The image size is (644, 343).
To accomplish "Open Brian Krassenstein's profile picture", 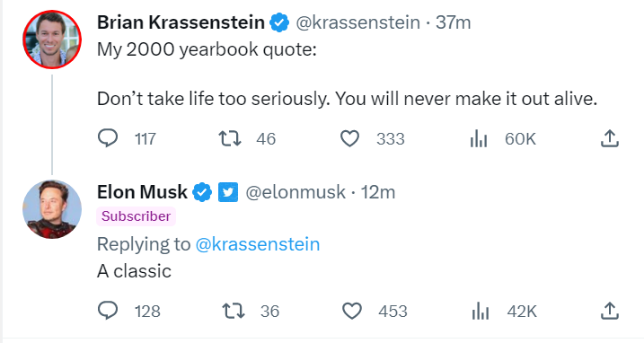I will click(x=52, y=40).
